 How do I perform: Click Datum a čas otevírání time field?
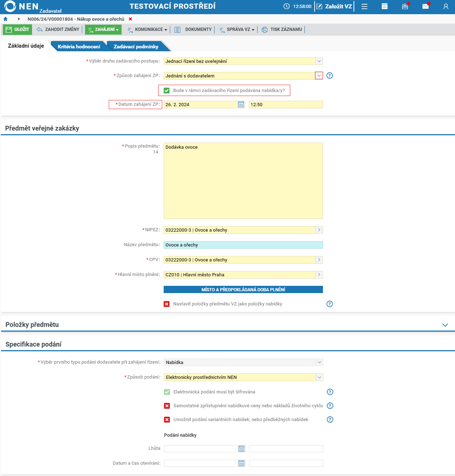pos(286,463)
